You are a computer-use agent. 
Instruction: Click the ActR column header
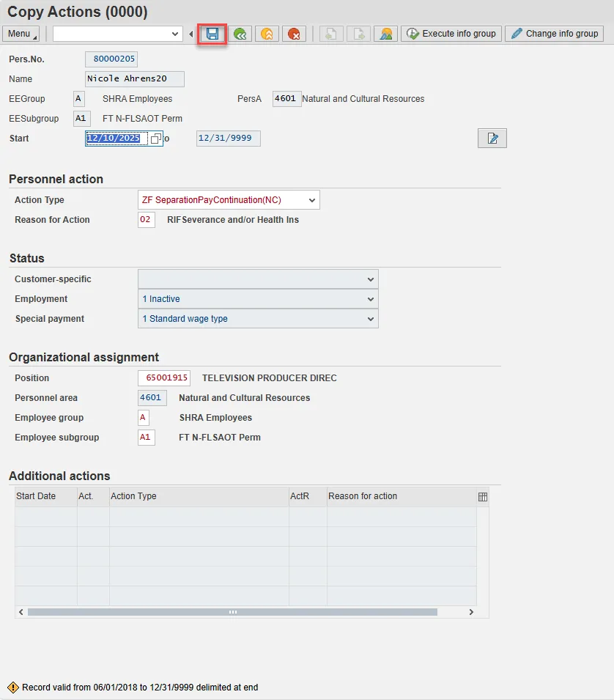tap(308, 496)
